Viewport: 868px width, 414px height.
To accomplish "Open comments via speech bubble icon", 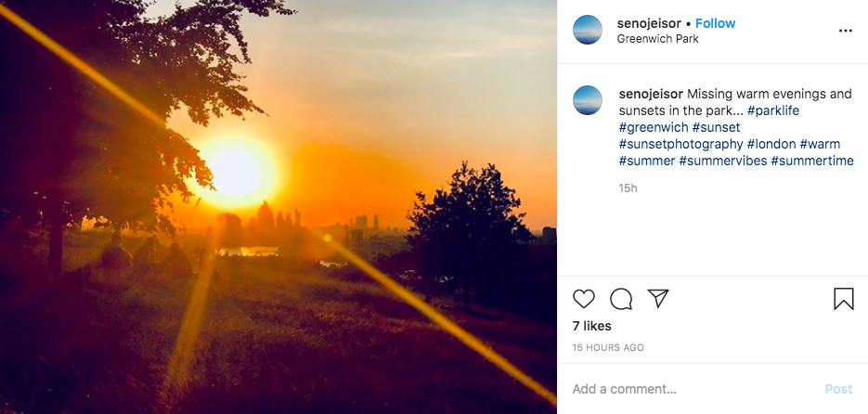I will click(621, 298).
